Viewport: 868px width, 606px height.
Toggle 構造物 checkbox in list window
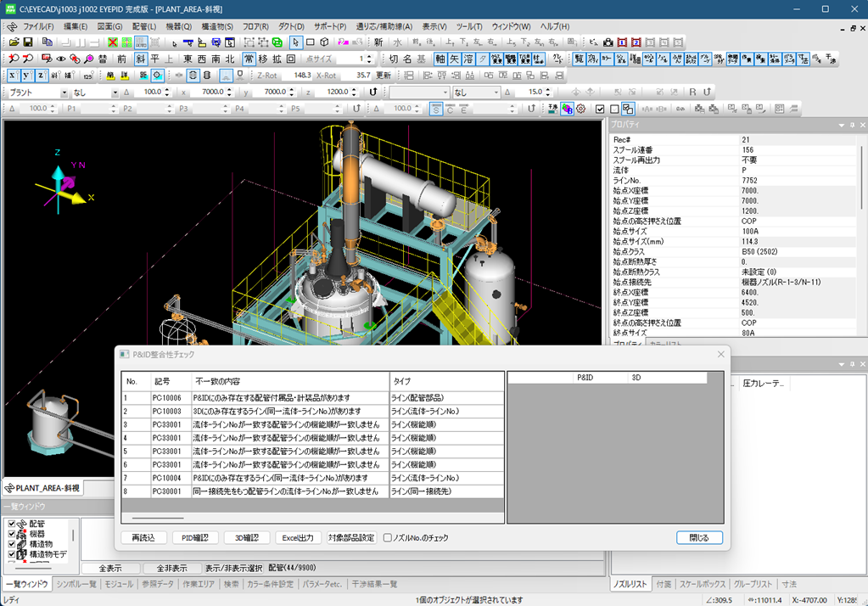point(12,543)
